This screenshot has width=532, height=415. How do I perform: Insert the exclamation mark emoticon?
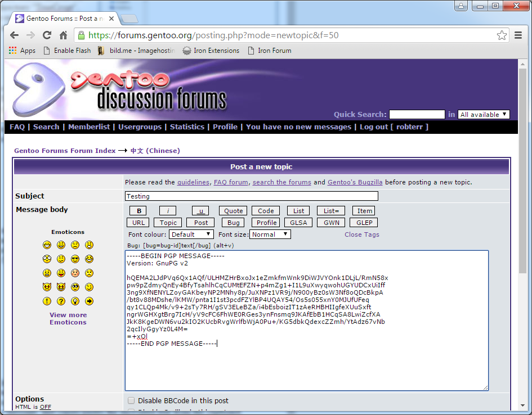47,301
